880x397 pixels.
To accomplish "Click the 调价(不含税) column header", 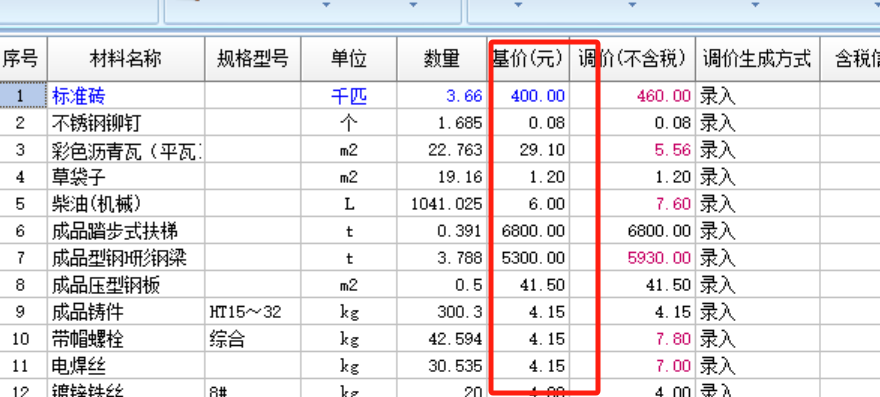I will pos(633,59).
